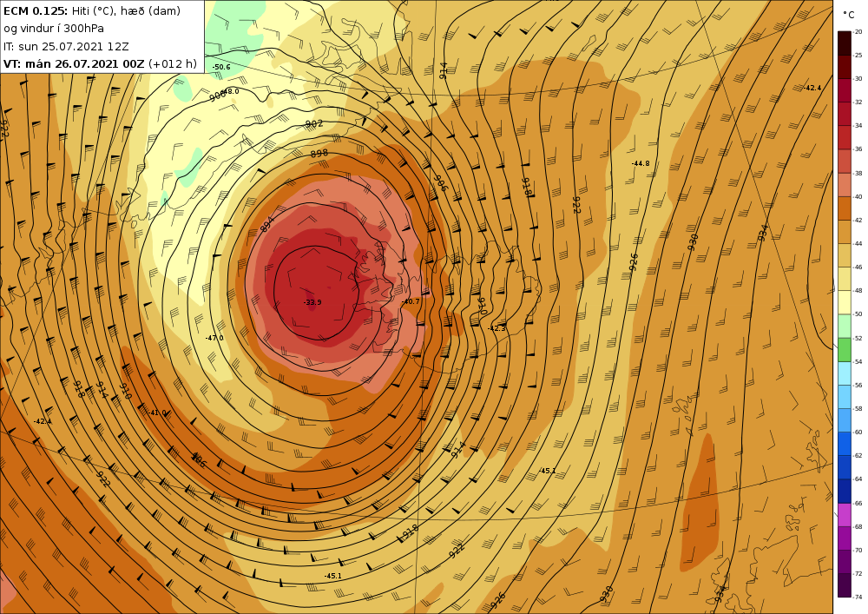Screen dimensions: 868x614
Task: Click the "VT: mán 26.07.2021 00Z (+012 h)" valid time
Action: pyautogui.click(x=100, y=63)
